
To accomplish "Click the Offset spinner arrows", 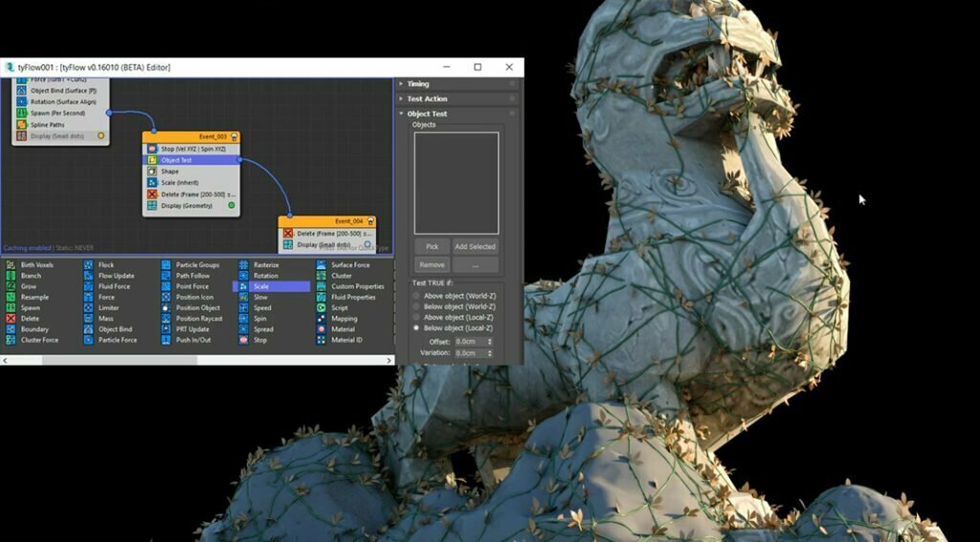I will pyautogui.click(x=490, y=341).
